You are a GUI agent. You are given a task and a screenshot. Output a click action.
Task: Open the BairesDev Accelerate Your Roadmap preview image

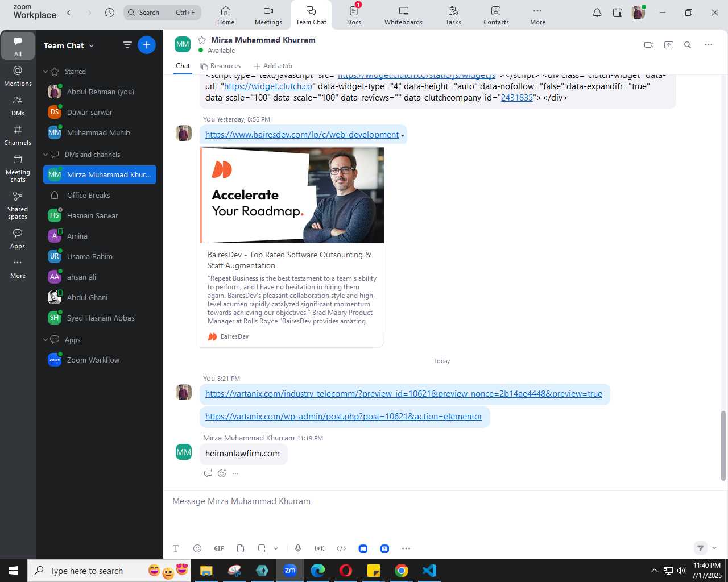292,195
